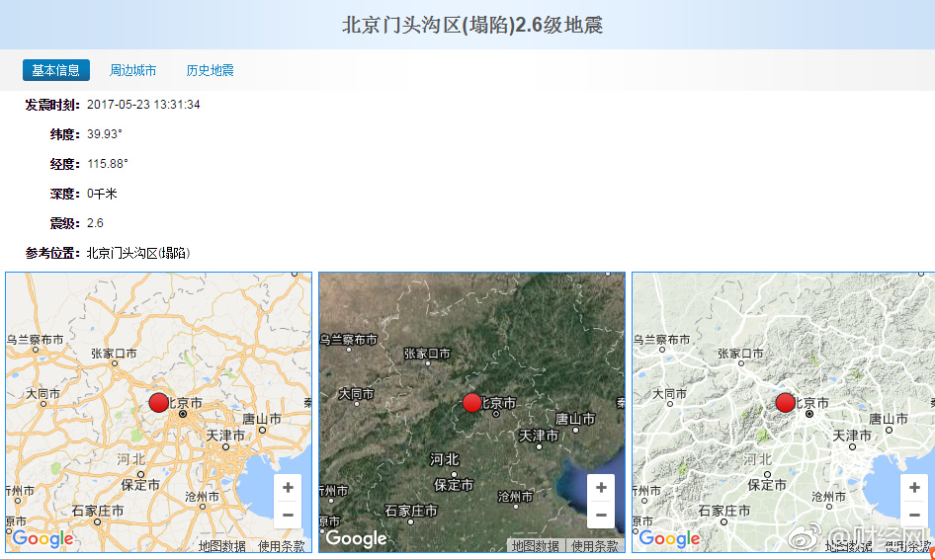Click red epicenter marker on terrain map

pyautogui.click(x=786, y=402)
